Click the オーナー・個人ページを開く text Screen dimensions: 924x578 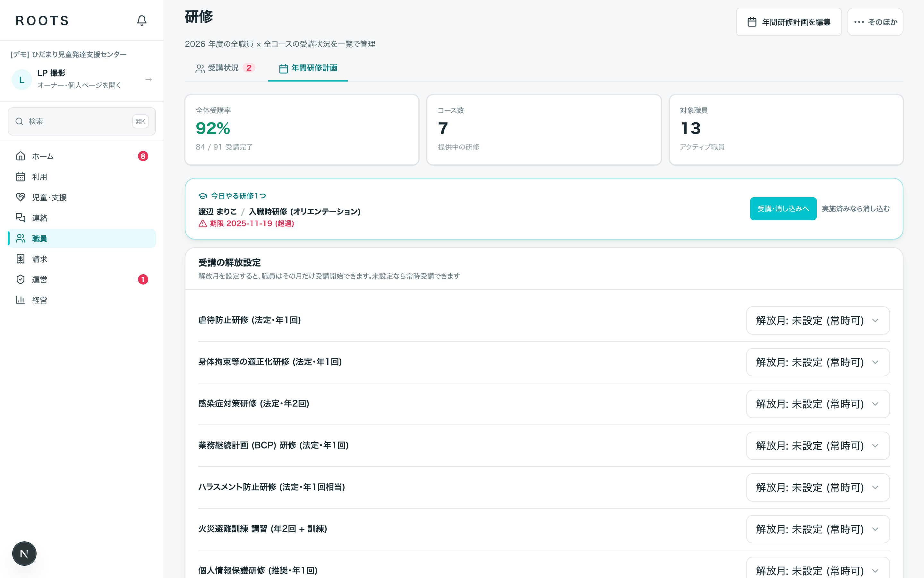(79, 85)
